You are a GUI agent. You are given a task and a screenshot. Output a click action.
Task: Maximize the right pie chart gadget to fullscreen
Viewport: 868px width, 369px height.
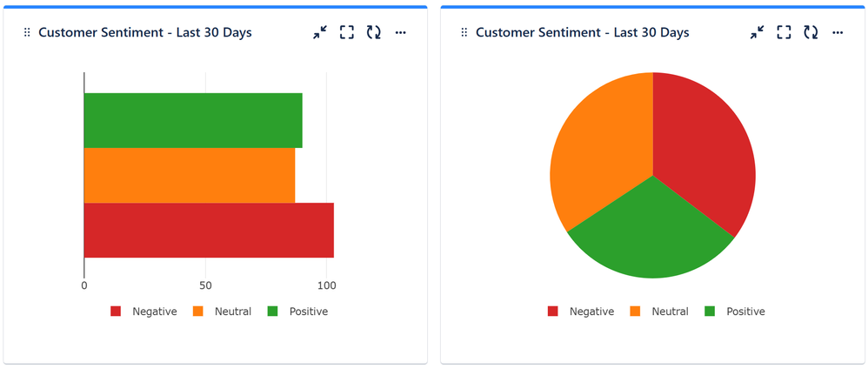tap(784, 33)
